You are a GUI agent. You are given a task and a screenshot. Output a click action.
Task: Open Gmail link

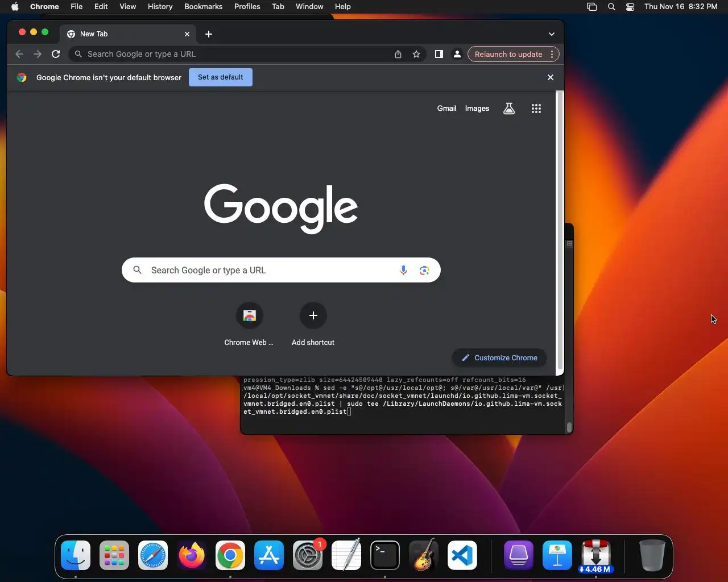(x=446, y=109)
